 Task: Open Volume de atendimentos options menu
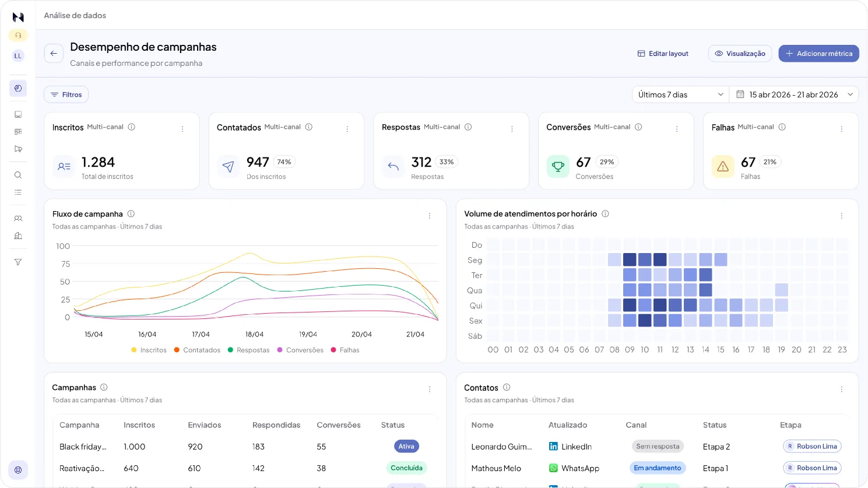pos(842,216)
